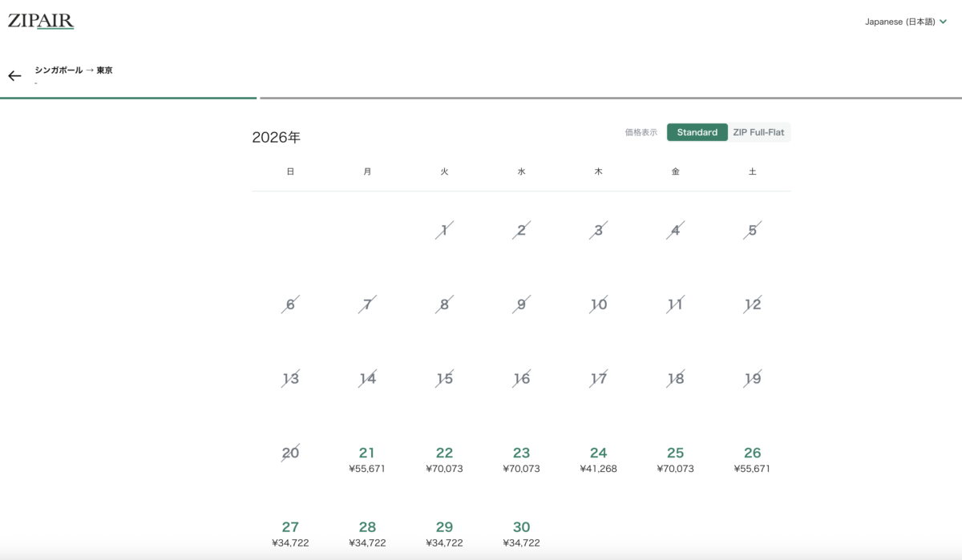Choose the 23rd on the calendar
Screen dimensions: 962x560
click(521, 459)
